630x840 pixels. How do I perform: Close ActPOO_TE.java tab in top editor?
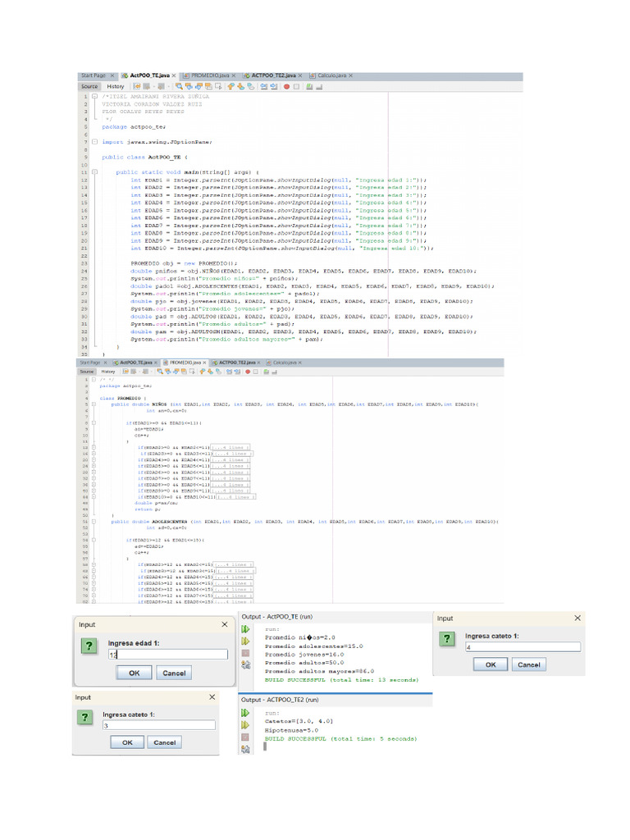(174, 75)
